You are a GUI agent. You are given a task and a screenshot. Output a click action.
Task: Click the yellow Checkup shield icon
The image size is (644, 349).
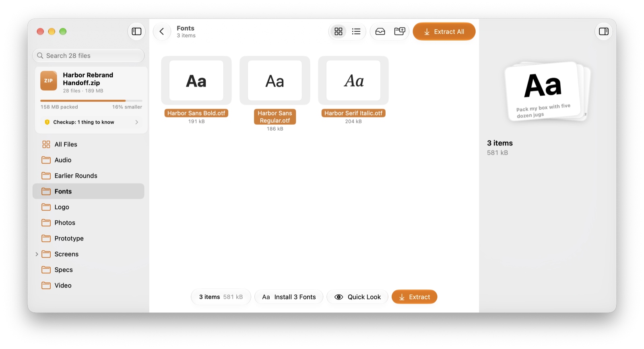(x=47, y=122)
